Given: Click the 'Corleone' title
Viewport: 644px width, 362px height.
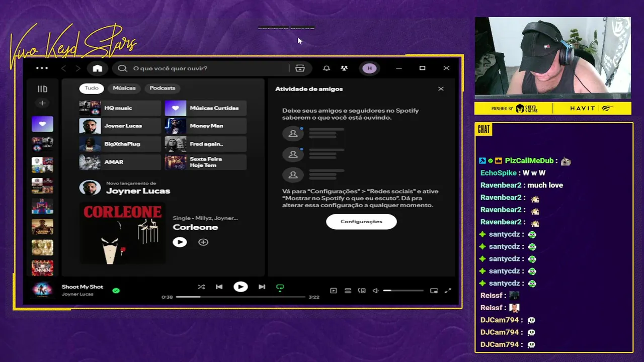Looking at the screenshot, I should tap(195, 227).
